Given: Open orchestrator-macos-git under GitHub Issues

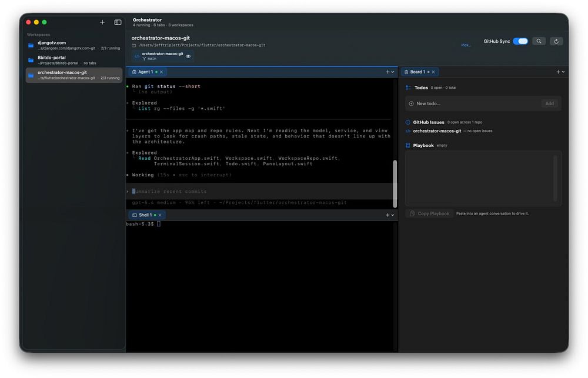Looking at the screenshot, I should 437,131.
